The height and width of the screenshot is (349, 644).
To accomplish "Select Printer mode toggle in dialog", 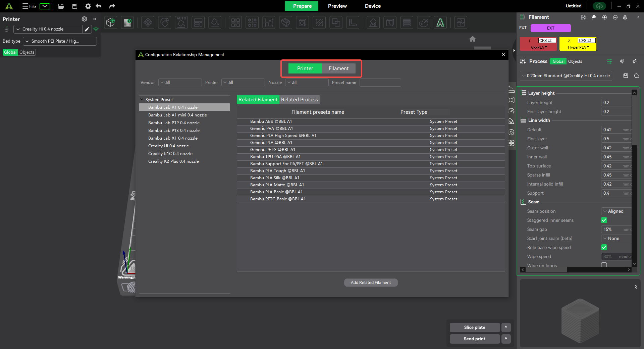I will (305, 68).
